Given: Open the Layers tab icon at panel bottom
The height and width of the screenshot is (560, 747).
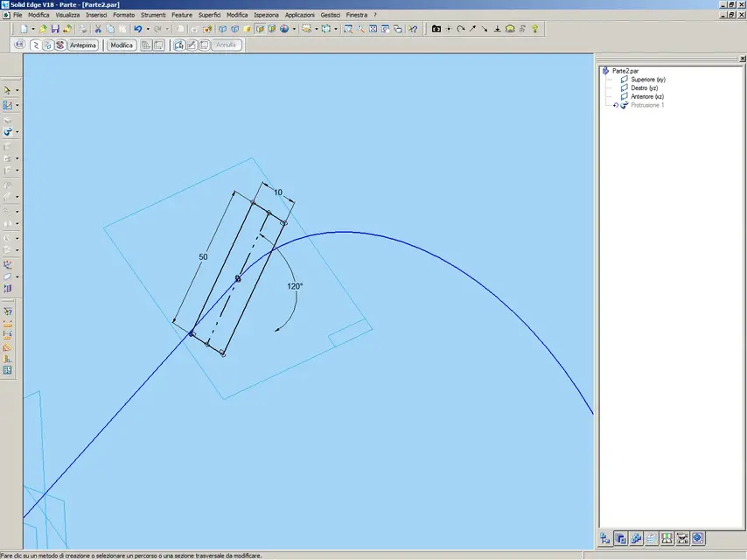Looking at the screenshot, I should point(652,538).
